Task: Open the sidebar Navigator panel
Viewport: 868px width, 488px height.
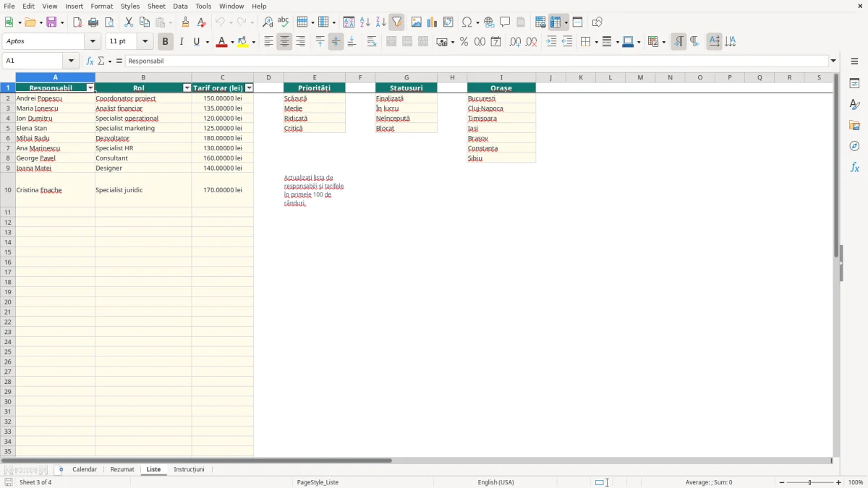Action: 854,146
